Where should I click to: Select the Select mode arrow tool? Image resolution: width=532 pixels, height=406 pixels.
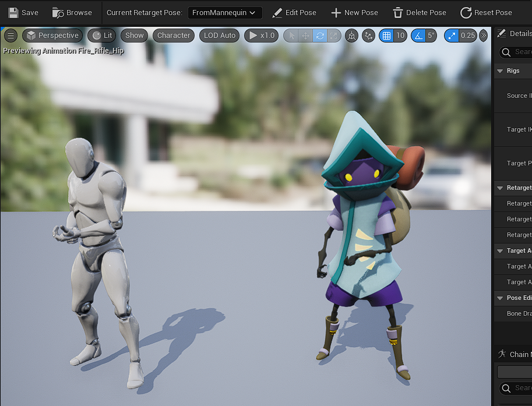[x=291, y=36]
